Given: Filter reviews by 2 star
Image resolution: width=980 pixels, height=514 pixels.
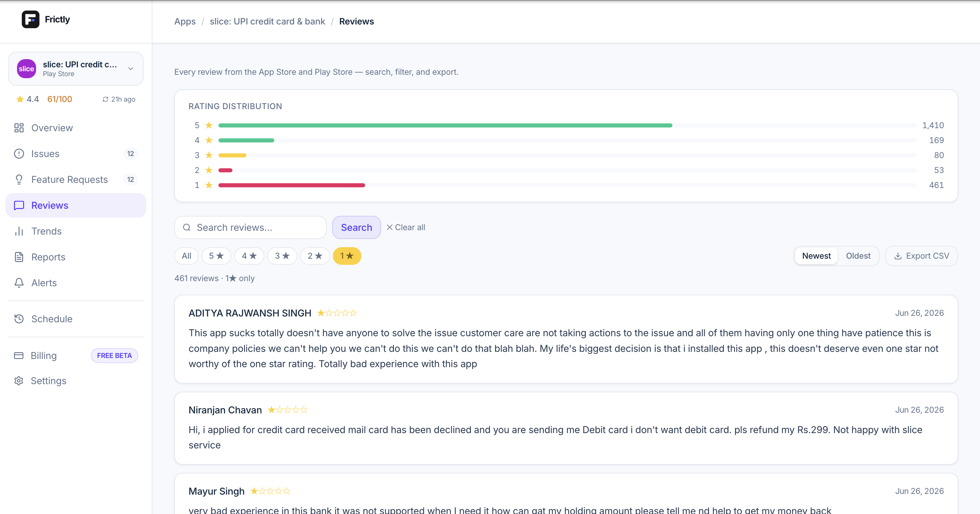Looking at the screenshot, I should pyautogui.click(x=315, y=256).
